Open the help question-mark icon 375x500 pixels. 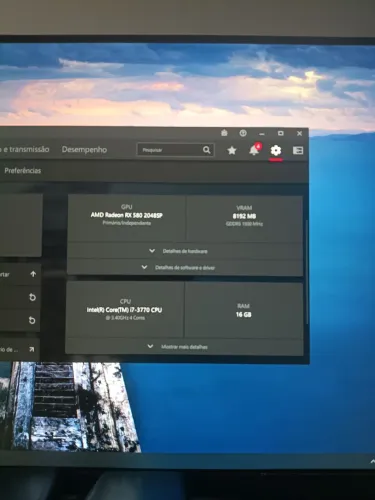[x=243, y=133]
